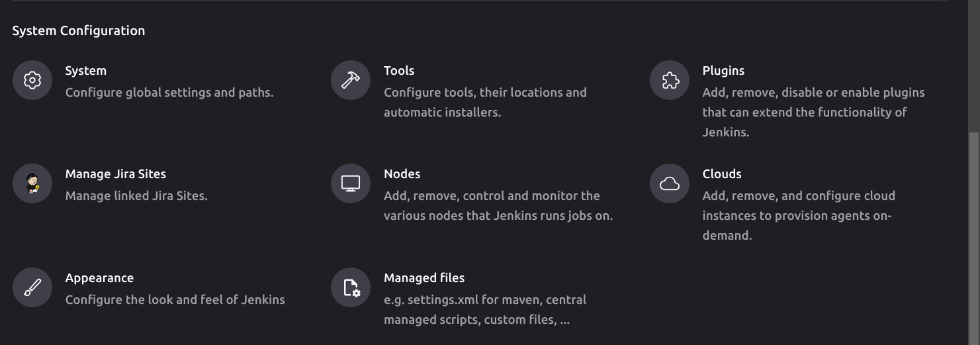Click text 'Configure global settings and paths.'
This screenshot has height=345, width=980.
[169, 93]
